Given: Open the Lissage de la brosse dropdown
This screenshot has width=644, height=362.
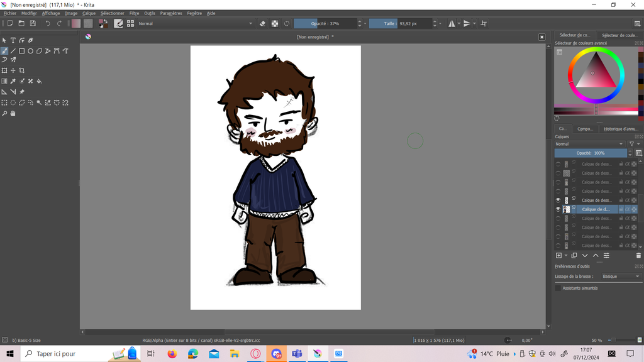Looking at the screenshot, I should tap(620, 277).
